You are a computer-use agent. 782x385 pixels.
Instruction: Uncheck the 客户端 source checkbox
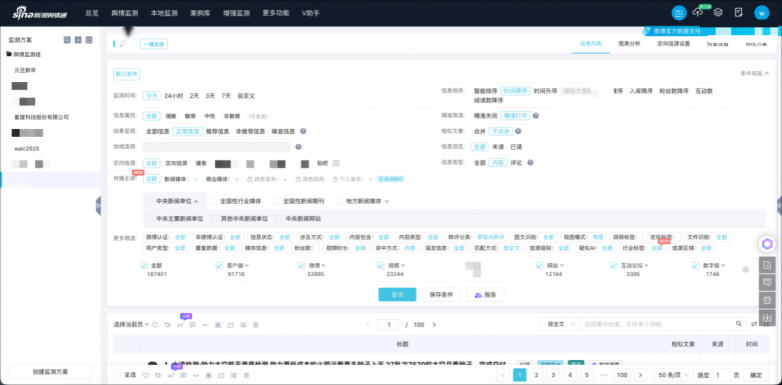(219, 265)
